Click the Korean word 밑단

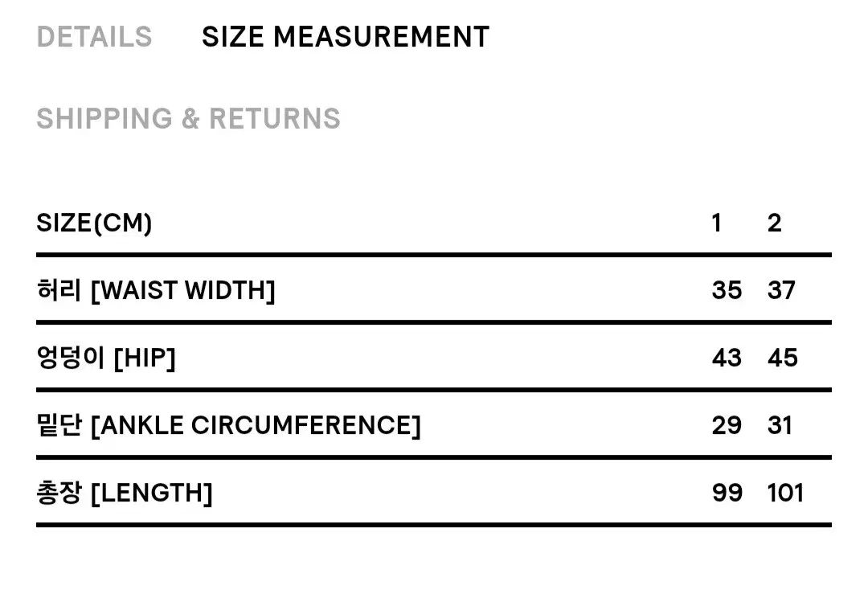(59, 425)
